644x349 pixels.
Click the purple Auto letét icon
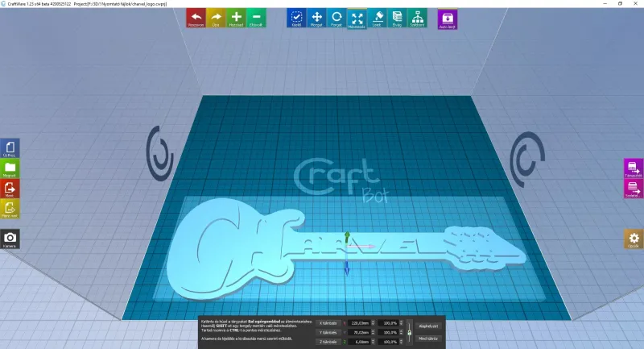coord(448,19)
